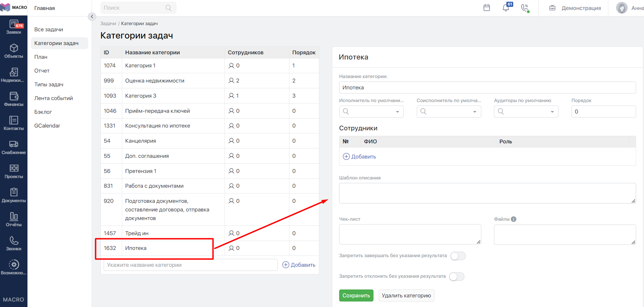
Task: Open the calendar icon in header
Action: pyautogui.click(x=486, y=8)
